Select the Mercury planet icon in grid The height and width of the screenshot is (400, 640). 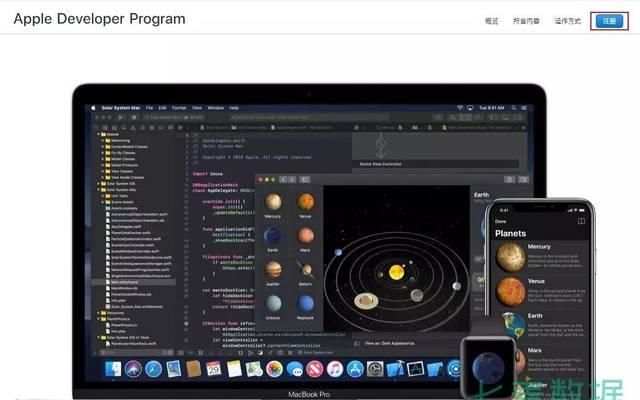pos(275,201)
